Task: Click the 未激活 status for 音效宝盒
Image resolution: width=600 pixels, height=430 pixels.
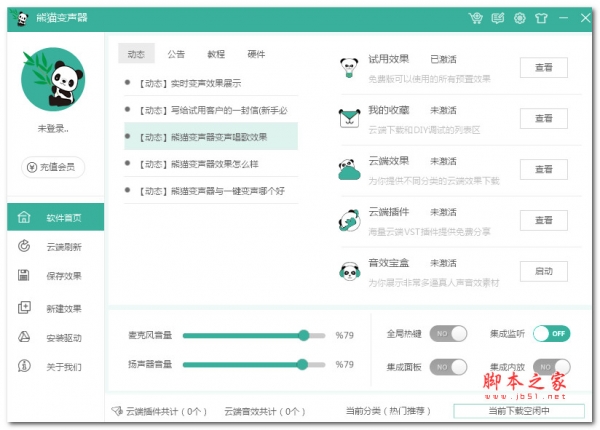Action: (x=443, y=263)
